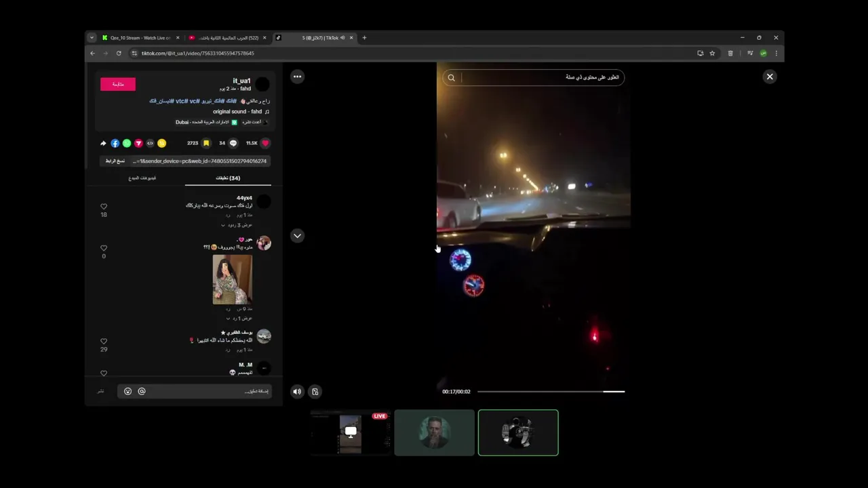This screenshot has height=488, width=868.
Task: Click the commenter avatar with the car picture
Action: coord(264,336)
